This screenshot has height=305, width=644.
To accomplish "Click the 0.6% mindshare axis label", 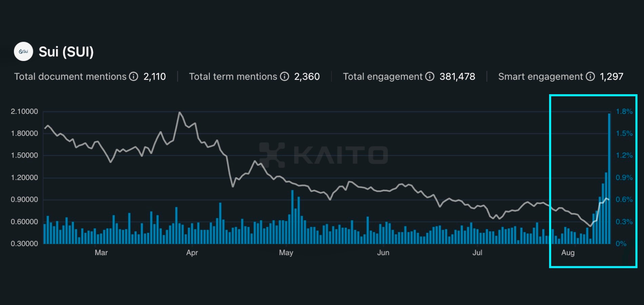I will click(624, 200).
